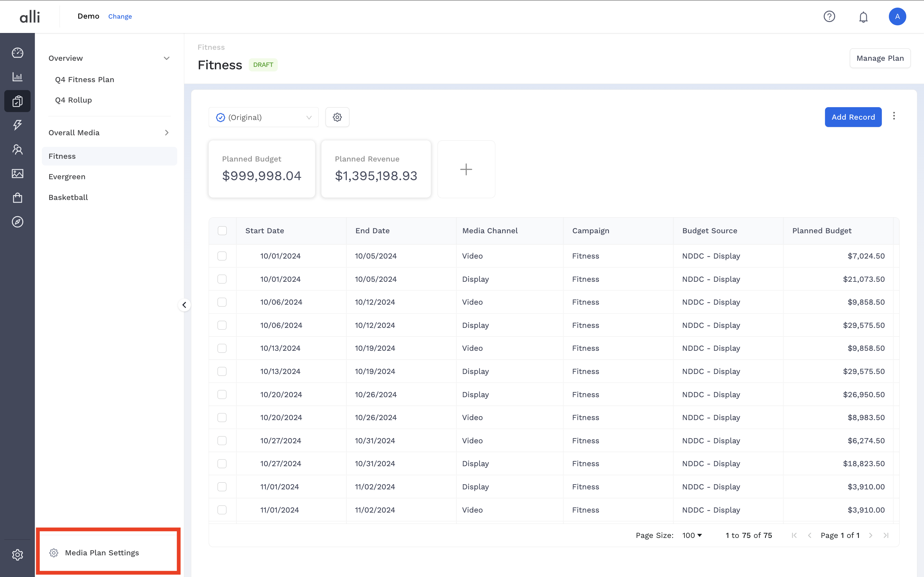Click the notifications bell icon

863,17
